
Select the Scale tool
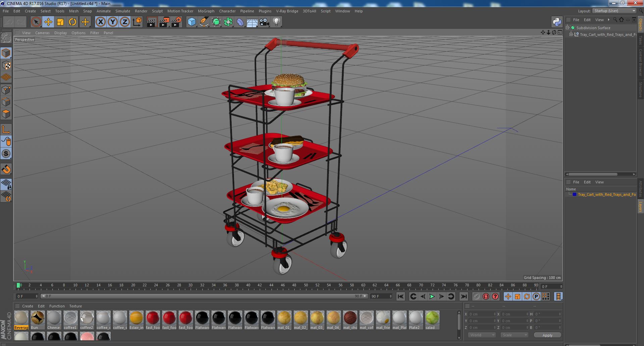(x=60, y=22)
